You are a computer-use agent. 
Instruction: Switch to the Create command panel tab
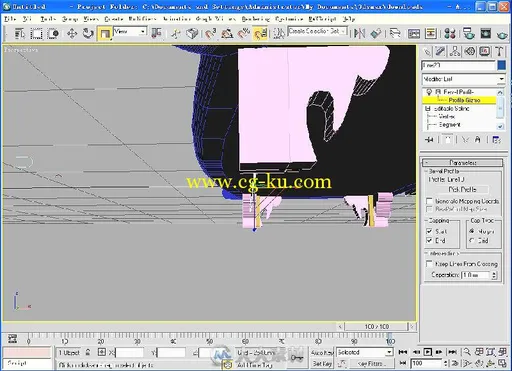pyautogui.click(x=427, y=51)
